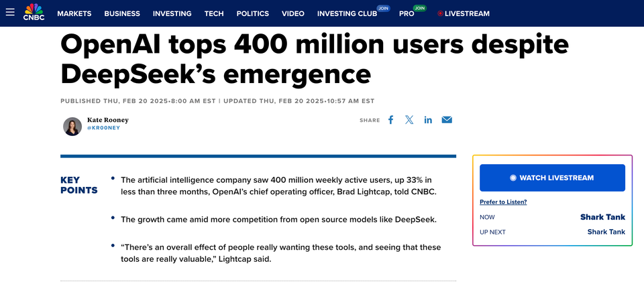Open the Livestream link in navigation
Image resolution: width=644 pixels, height=290 pixels.
(x=467, y=13)
